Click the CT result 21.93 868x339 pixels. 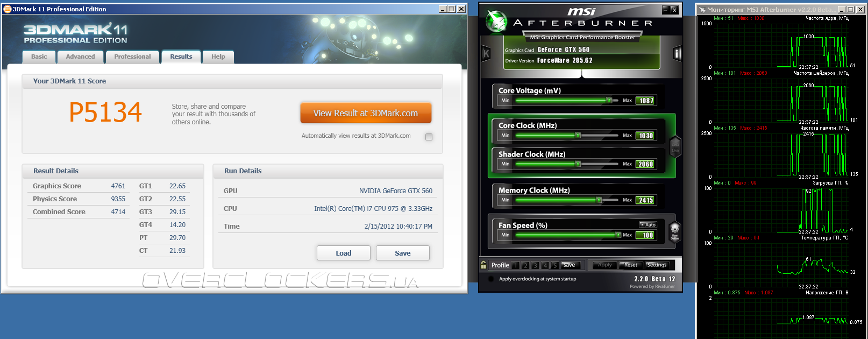[177, 251]
